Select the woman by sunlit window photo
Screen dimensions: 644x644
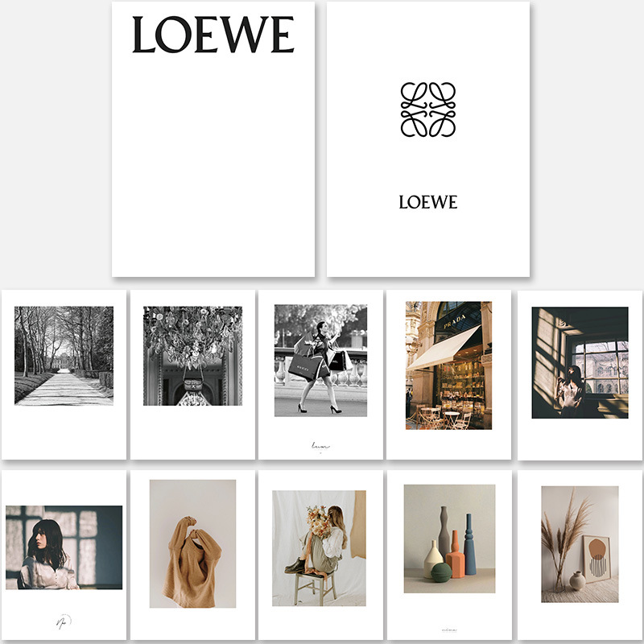[x=580, y=363]
